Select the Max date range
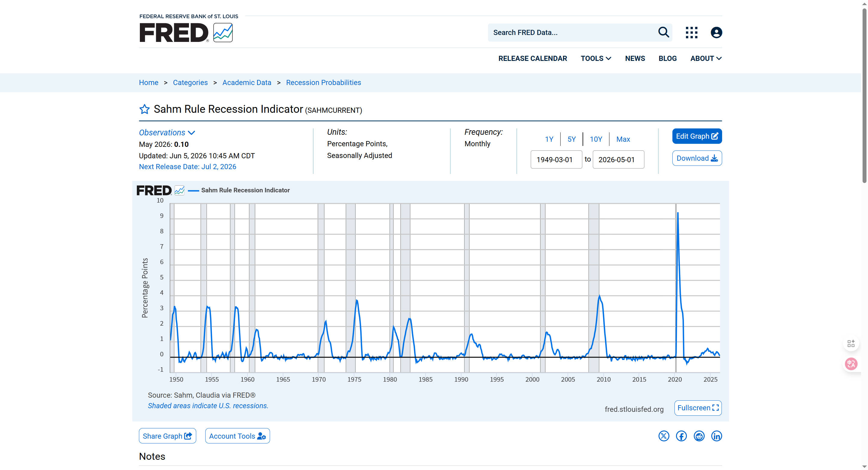 623,139
